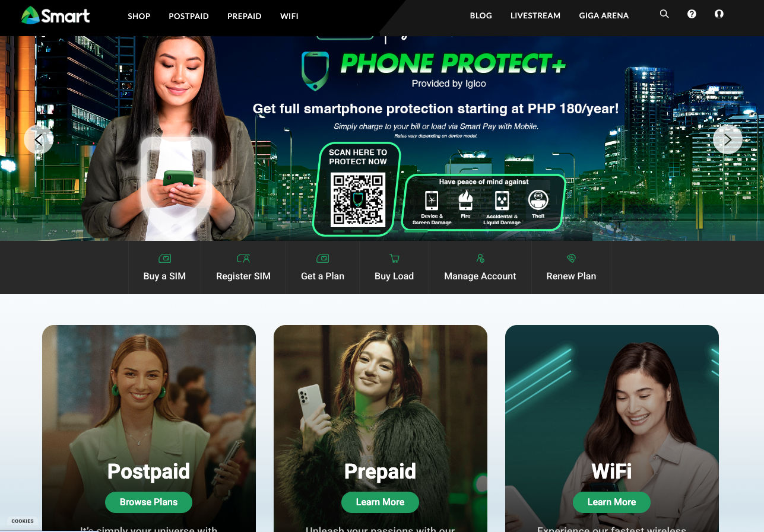This screenshot has width=764, height=532.
Task: Open the SHOP menu
Action: click(x=139, y=16)
